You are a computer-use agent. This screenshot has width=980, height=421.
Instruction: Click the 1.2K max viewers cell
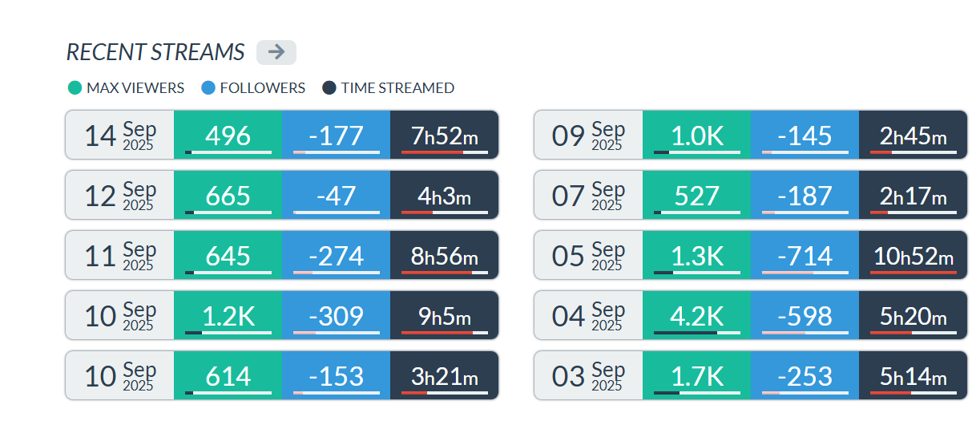[228, 315]
